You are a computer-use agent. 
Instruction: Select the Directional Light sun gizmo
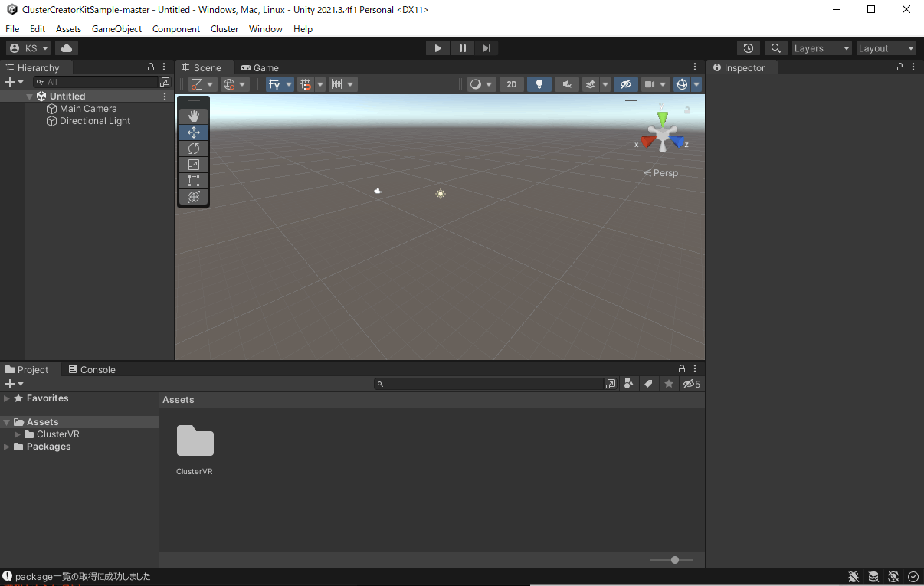point(441,194)
